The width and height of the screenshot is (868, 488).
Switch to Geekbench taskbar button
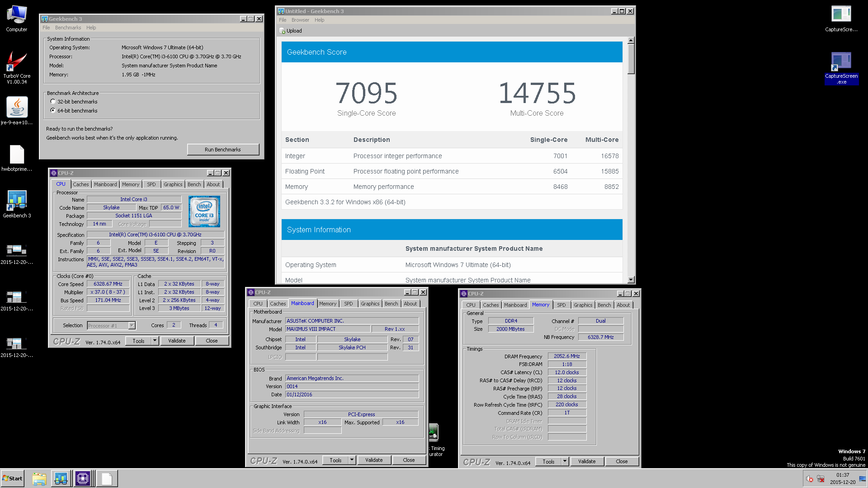[x=61, y=479]
